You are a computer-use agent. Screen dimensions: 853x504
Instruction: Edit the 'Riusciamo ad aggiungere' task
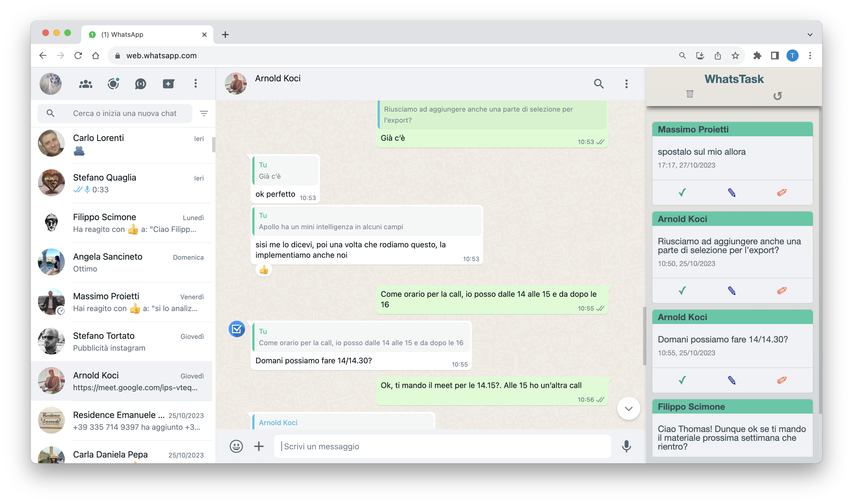(x=732, y=291)
